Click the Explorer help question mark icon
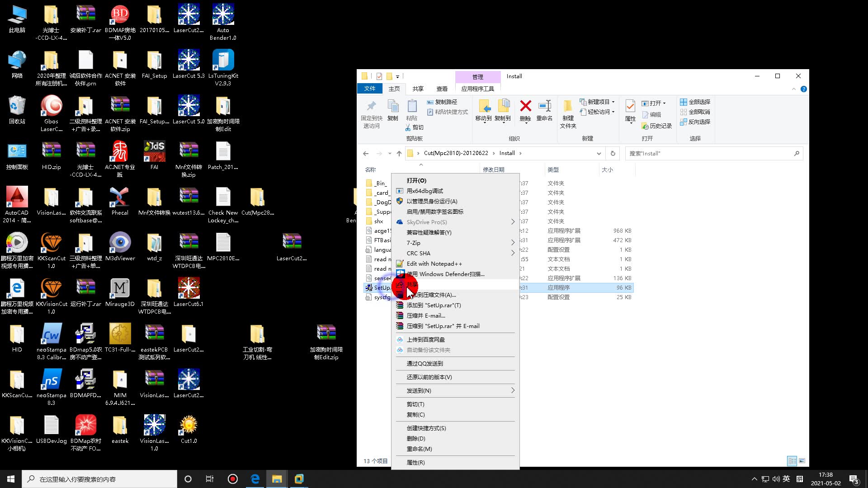868x488 pixels. 803,89
